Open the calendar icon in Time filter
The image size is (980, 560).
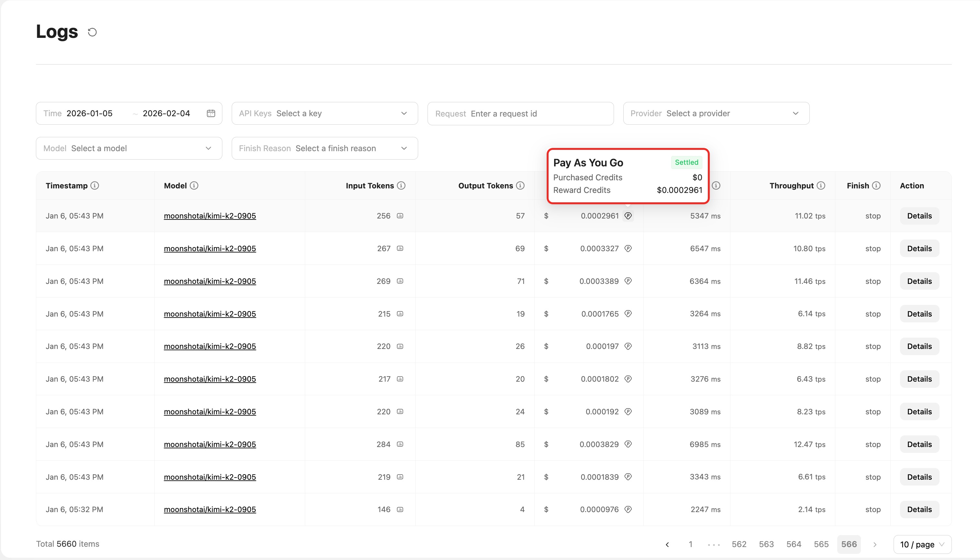[x=211, y=114]
